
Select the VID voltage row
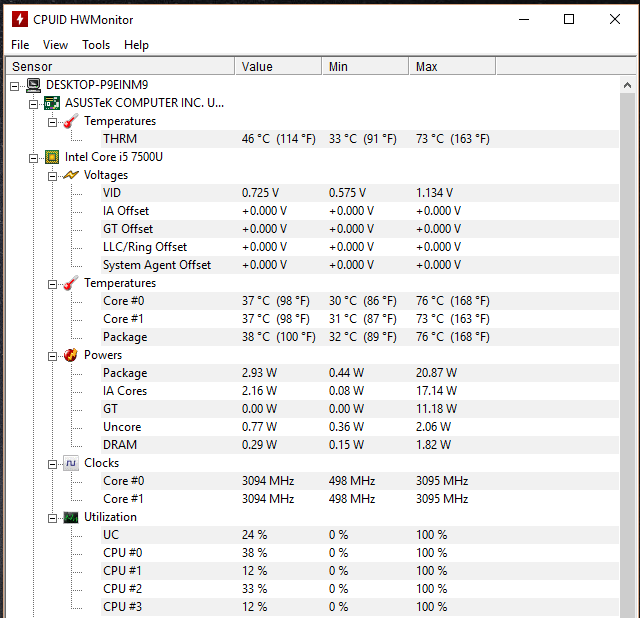[x=360, y=193]
